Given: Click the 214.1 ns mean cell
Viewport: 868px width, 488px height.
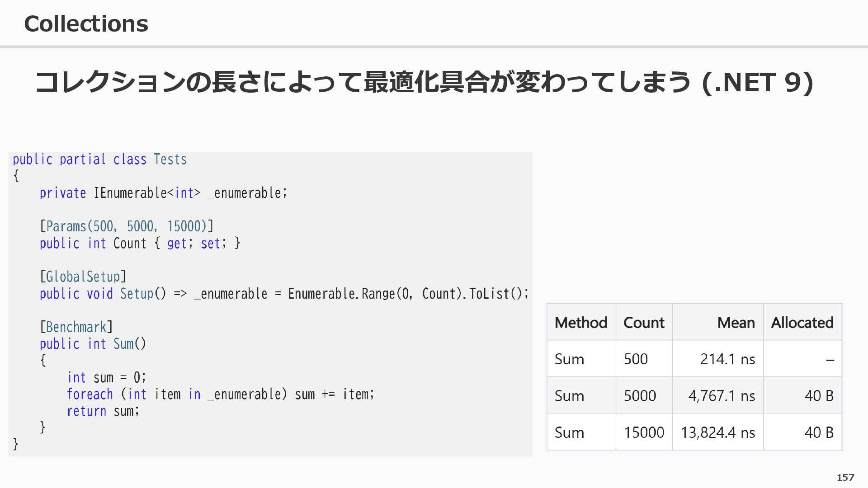Looking at the screenshot, I should [727, 359].
